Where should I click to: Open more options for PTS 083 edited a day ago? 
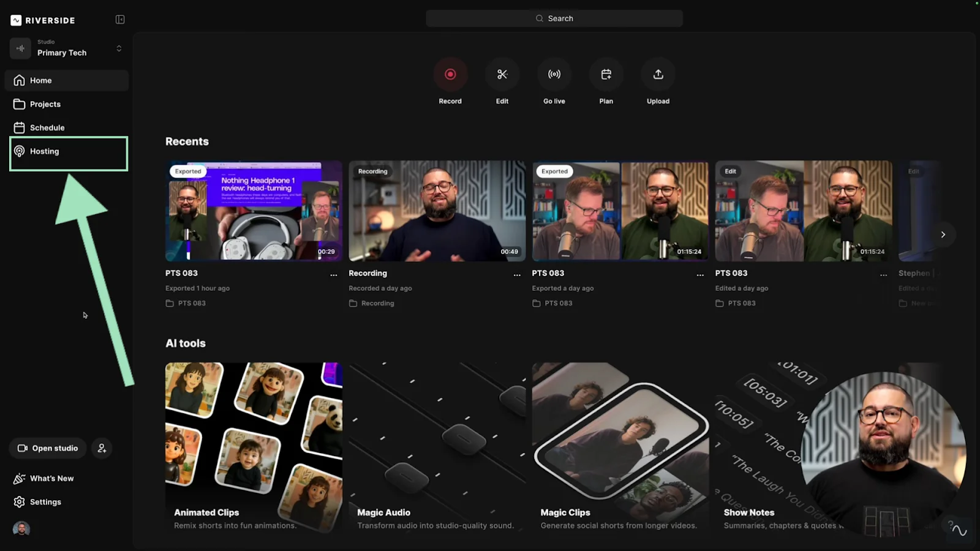pos(883,275)
